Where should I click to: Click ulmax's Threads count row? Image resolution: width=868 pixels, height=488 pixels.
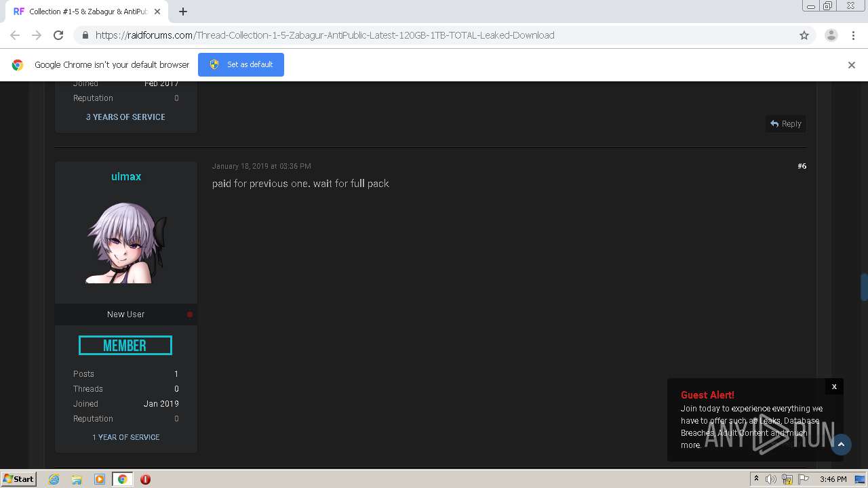coord(126,389)
